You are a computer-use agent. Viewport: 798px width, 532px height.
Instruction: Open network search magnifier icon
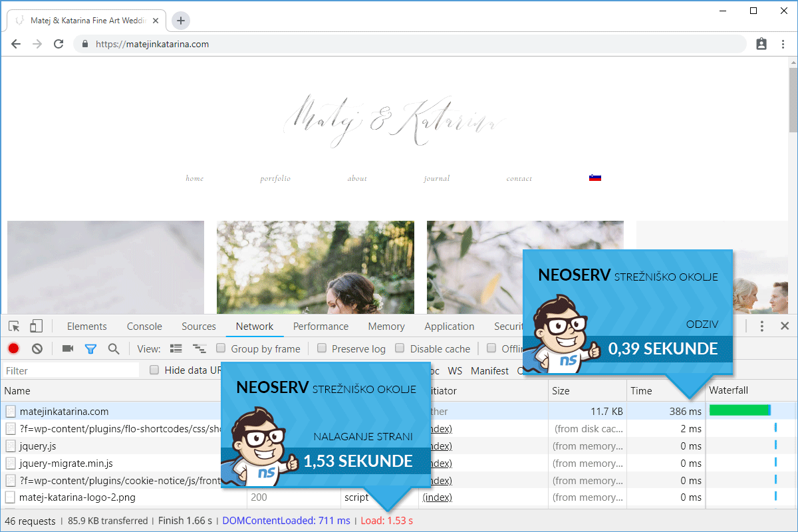[114, 348]
